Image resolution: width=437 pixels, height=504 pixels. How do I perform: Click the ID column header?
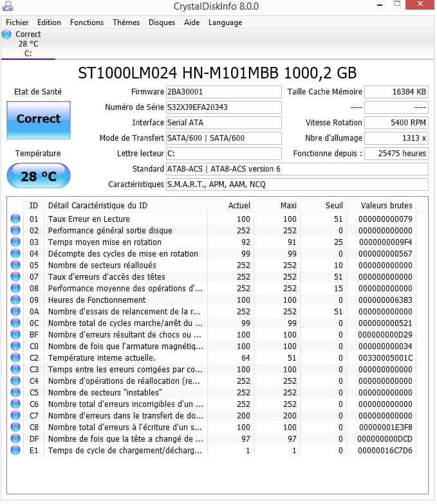point(33,206)
